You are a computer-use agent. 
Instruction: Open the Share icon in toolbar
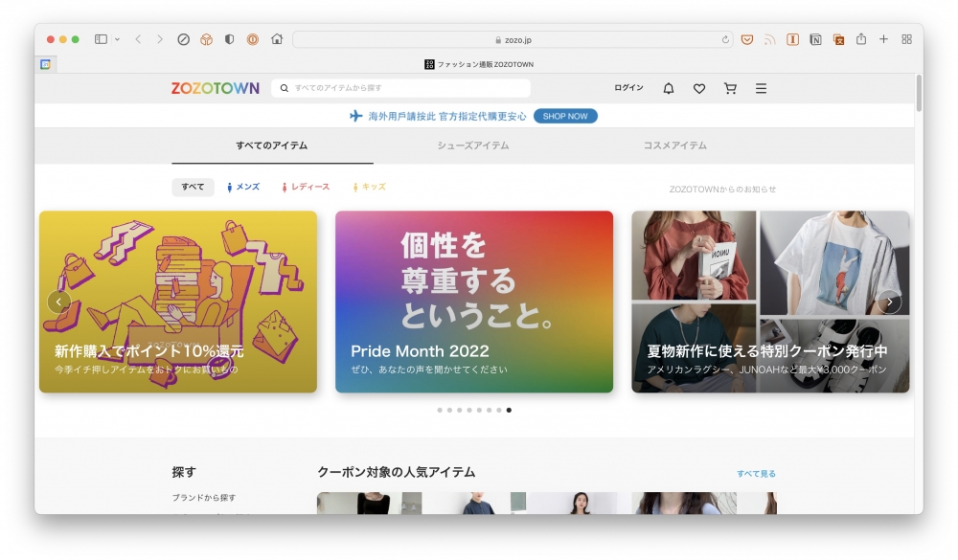[861, 39]
